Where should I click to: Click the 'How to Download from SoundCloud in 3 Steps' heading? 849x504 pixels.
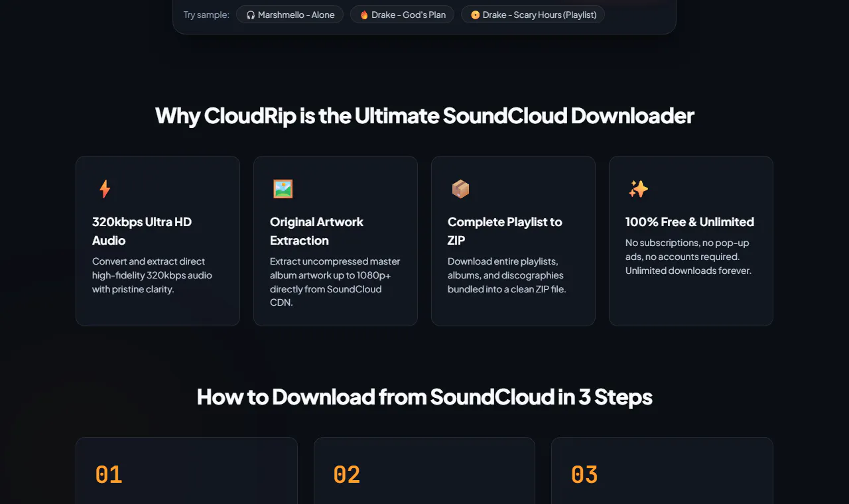(x=424, y=397)
